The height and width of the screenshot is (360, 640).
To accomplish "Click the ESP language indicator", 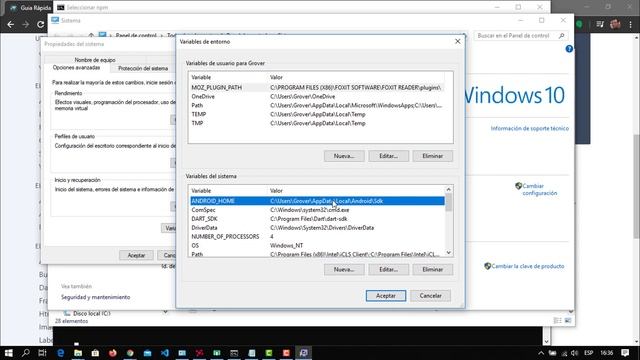I will click(588, 353).
